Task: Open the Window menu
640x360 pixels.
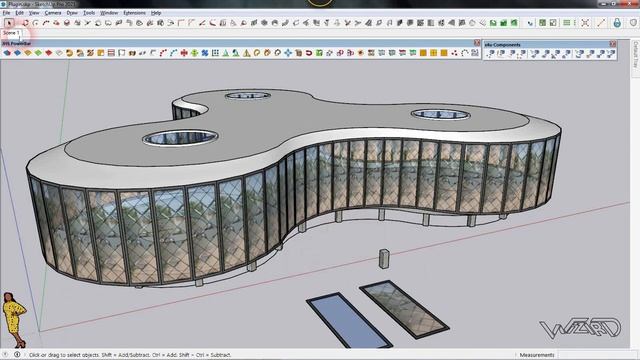Action: point(109,13)
